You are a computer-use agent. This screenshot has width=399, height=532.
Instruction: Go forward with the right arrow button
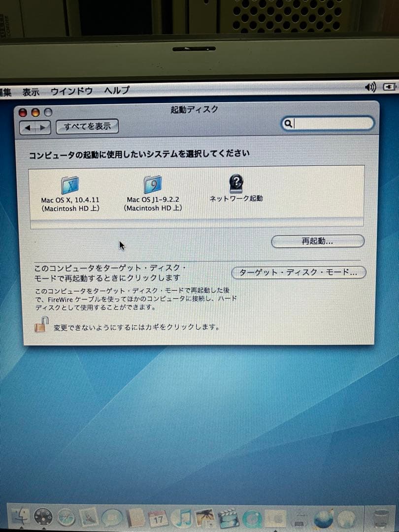click(43, 128)
